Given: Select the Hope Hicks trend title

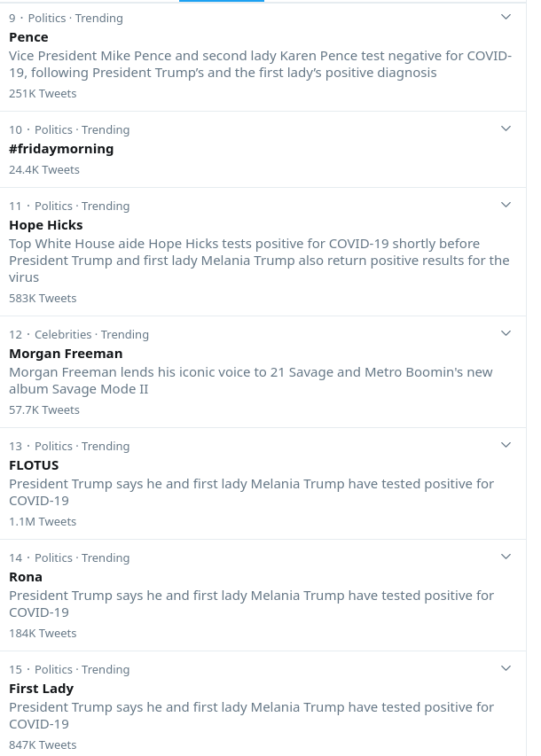Looking at the screenshot, I should [46, 225].
